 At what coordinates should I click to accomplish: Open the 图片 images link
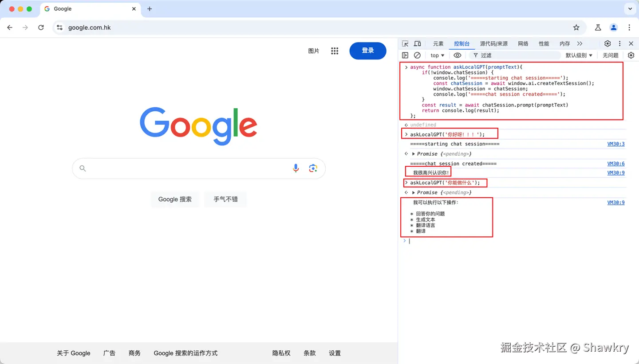click(314, 51)
